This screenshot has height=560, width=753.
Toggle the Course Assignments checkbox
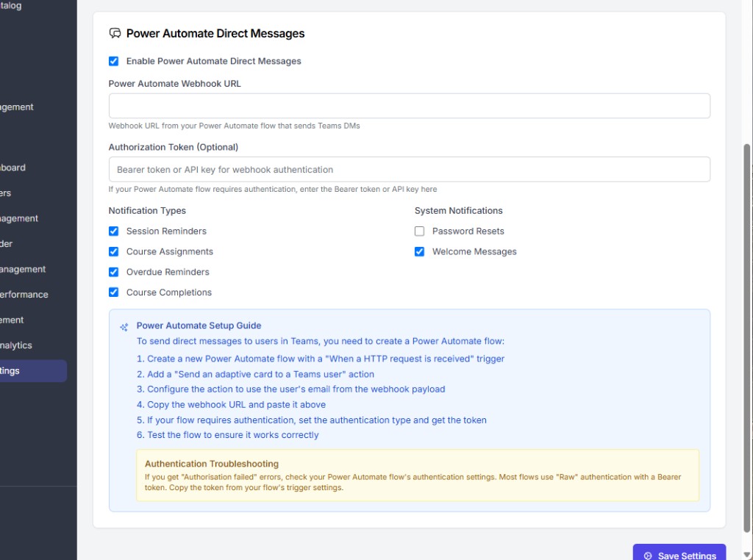(x=113, y=251)
